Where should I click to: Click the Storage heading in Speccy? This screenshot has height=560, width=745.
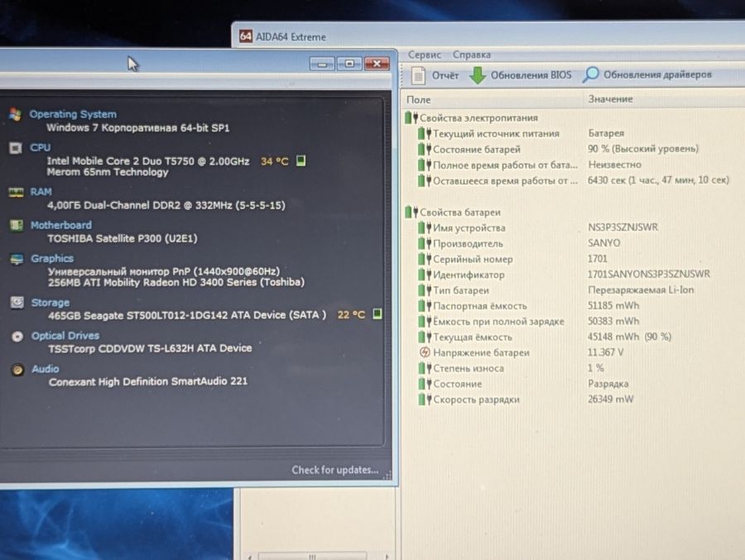click(x=50, y=303)
